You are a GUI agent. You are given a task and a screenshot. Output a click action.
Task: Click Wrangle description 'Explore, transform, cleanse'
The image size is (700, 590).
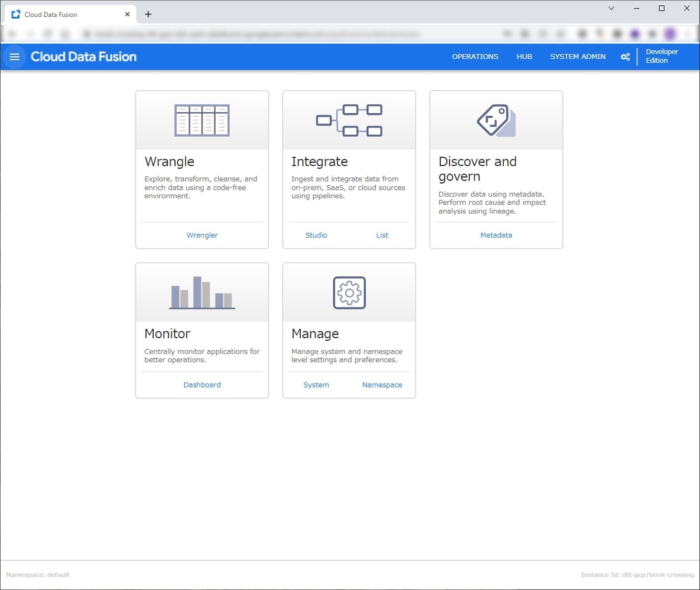[x=201, y=187]
